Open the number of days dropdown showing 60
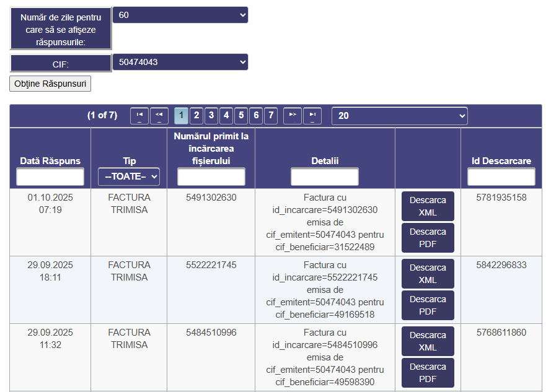This screenshot has width=551, height=392. (x=180, y=15)
